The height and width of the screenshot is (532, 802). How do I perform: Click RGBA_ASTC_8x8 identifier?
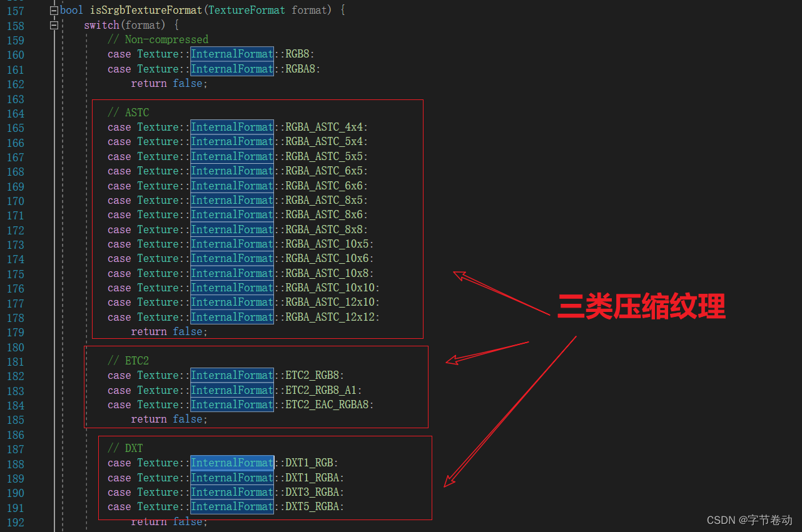tap(324, 229)
